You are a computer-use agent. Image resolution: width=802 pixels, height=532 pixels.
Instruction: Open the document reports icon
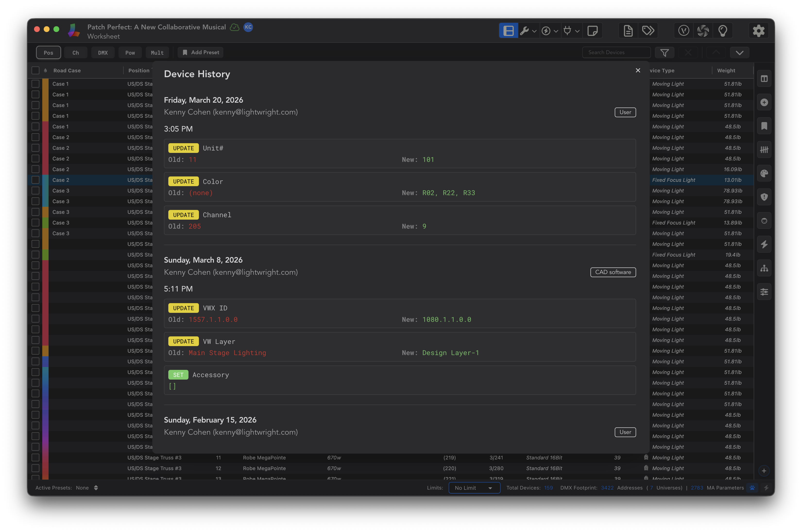tap(628, 31)
